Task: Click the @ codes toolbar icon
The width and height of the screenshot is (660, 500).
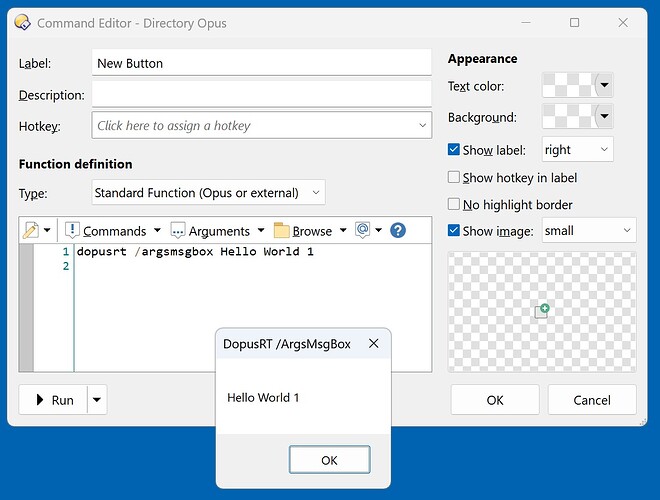Action: [362, 230]
